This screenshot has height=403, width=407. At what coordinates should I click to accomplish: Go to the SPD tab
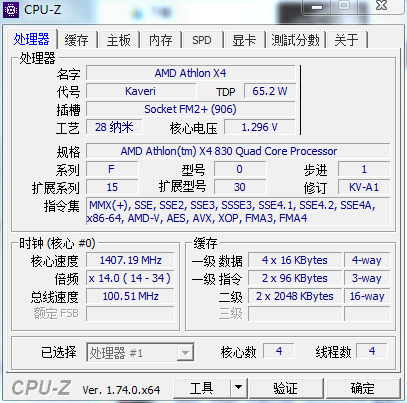(x=202, y=40)
